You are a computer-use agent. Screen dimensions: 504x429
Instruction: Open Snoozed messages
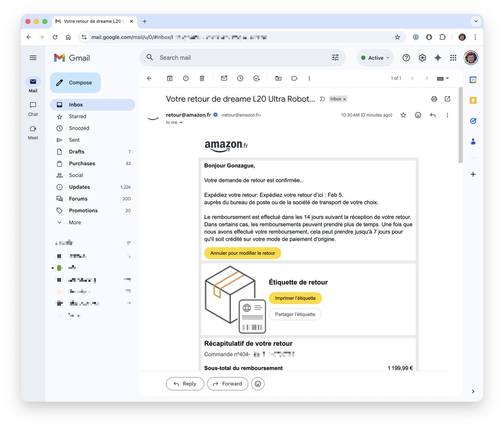click(92, 128)
